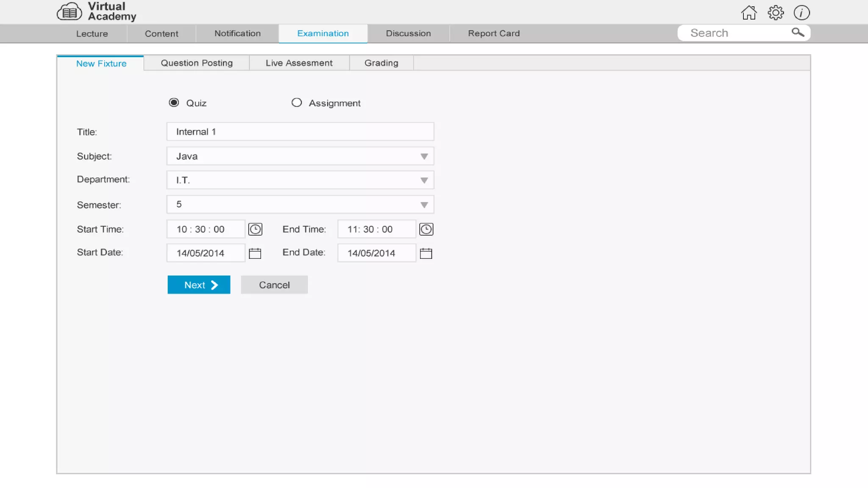Open the Report Card menu

tap(494, 33)
